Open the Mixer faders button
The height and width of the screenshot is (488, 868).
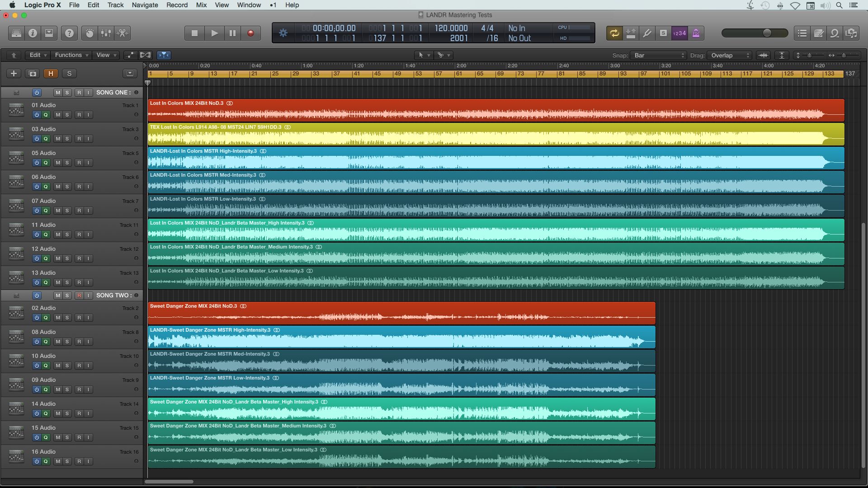[x=106, y=33]
